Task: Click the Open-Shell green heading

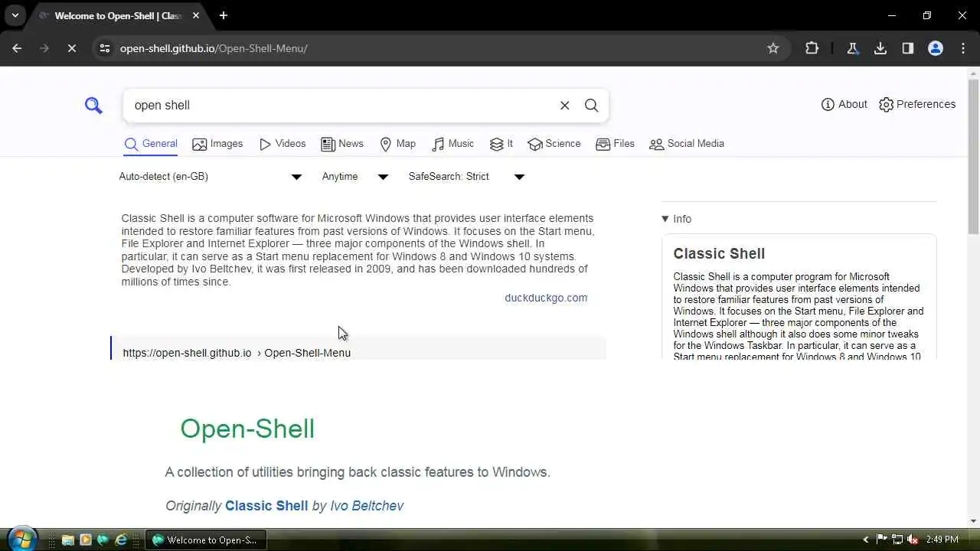Action: pyautogui.click(x=247, y=429)
